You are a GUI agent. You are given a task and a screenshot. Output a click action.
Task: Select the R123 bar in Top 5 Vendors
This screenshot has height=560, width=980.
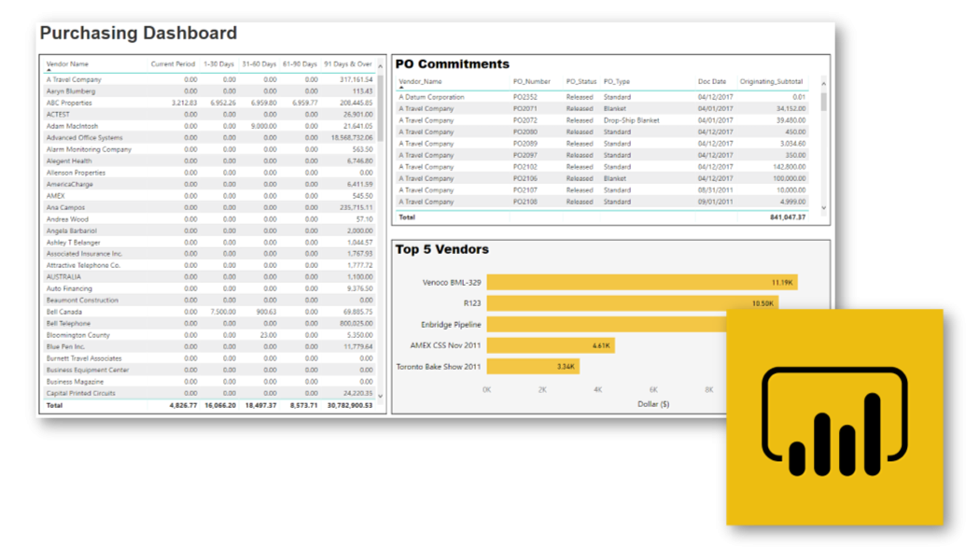tap(633, 303)
